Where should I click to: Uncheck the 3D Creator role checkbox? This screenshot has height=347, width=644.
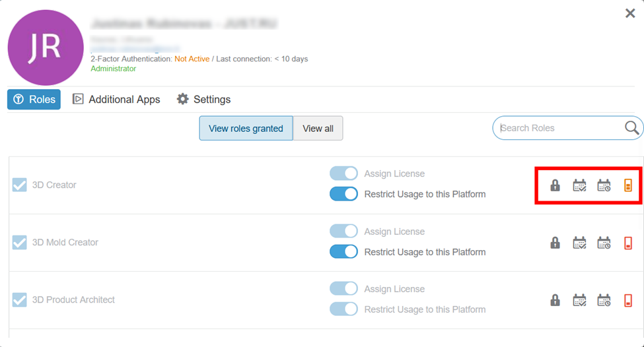[x=19, y=185]
